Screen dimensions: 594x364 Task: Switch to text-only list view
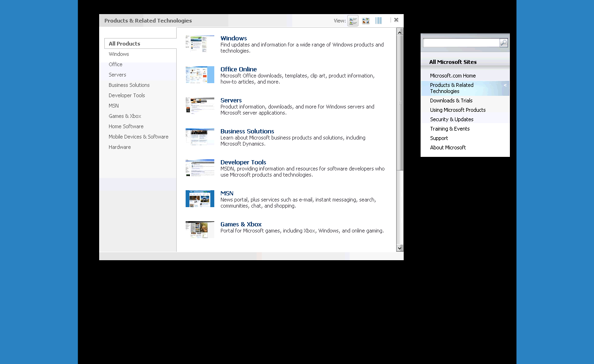tap(378, 21)
